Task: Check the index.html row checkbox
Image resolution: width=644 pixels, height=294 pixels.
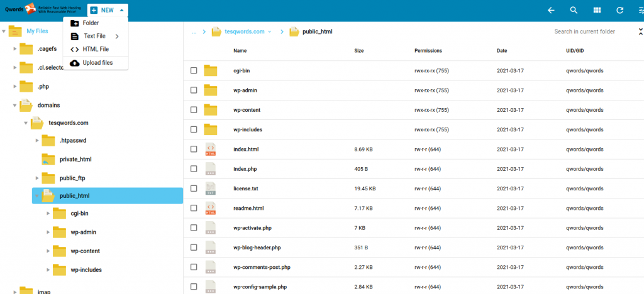Action: pyautogui.click(x=194, y=150)
